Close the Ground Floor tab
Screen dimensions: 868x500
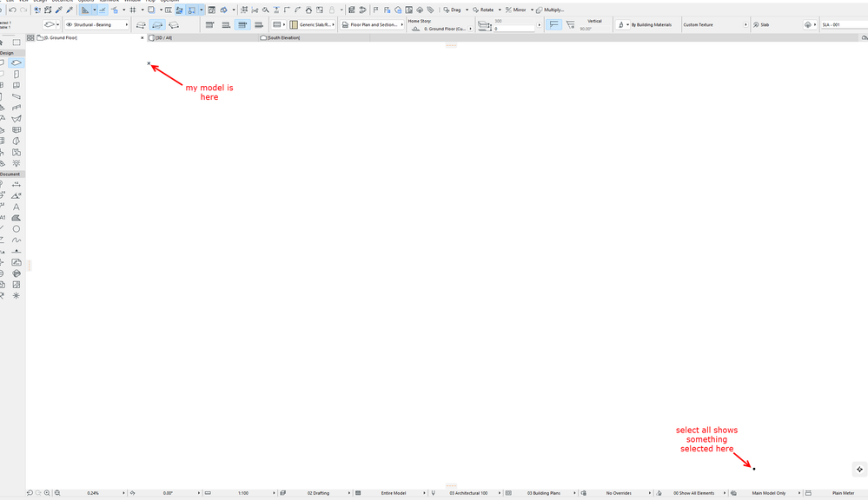[x=142, y=37]
